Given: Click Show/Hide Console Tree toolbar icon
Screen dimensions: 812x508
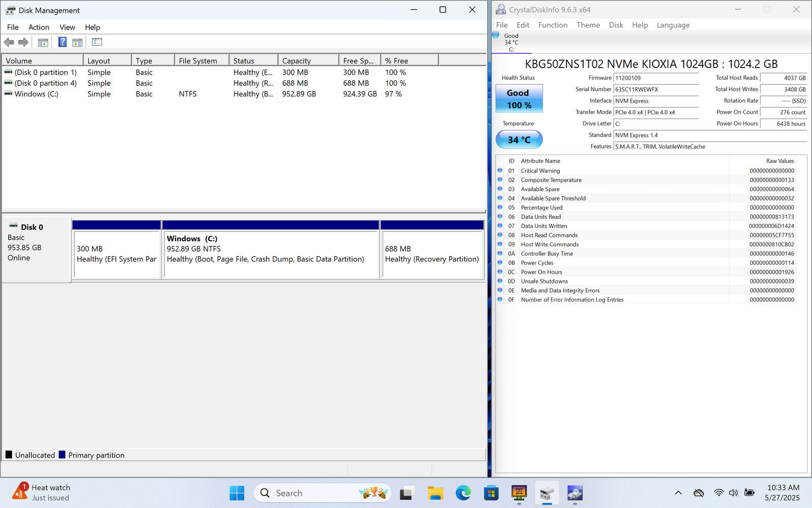Looking at the screenshot, I should 43,43.
